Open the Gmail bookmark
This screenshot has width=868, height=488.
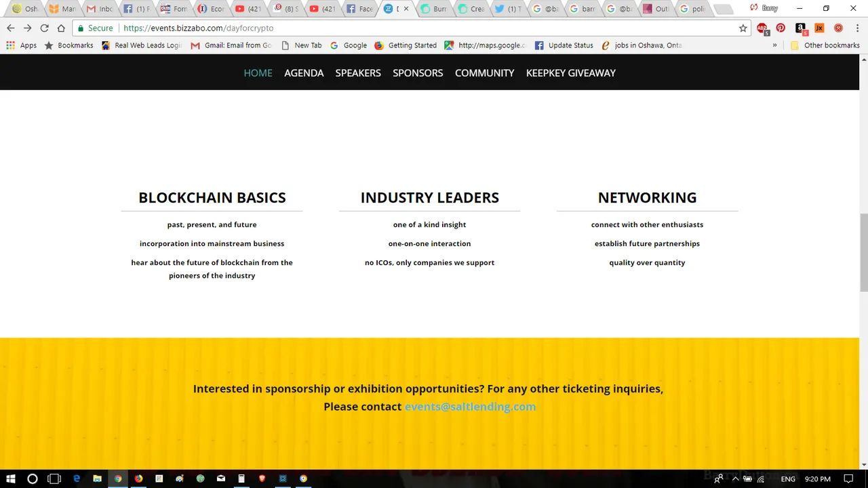(x=231, y=45)
